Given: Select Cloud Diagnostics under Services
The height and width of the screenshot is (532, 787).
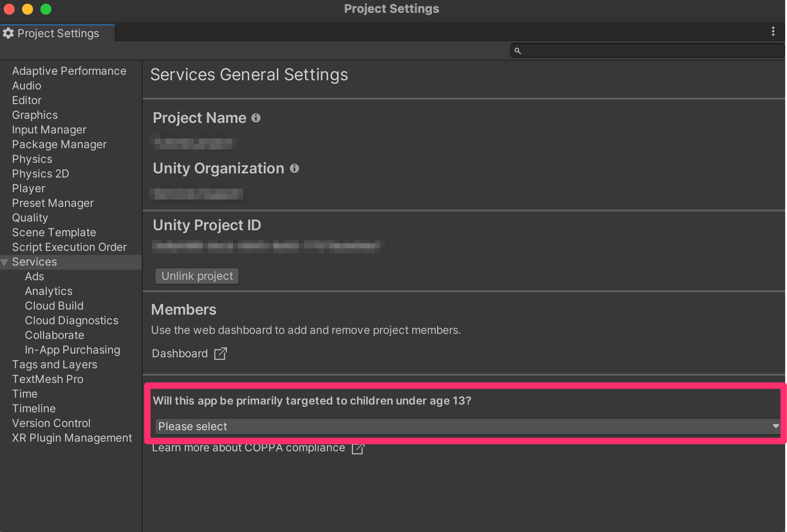Looking at the screenshot, I should pos(72,321).
